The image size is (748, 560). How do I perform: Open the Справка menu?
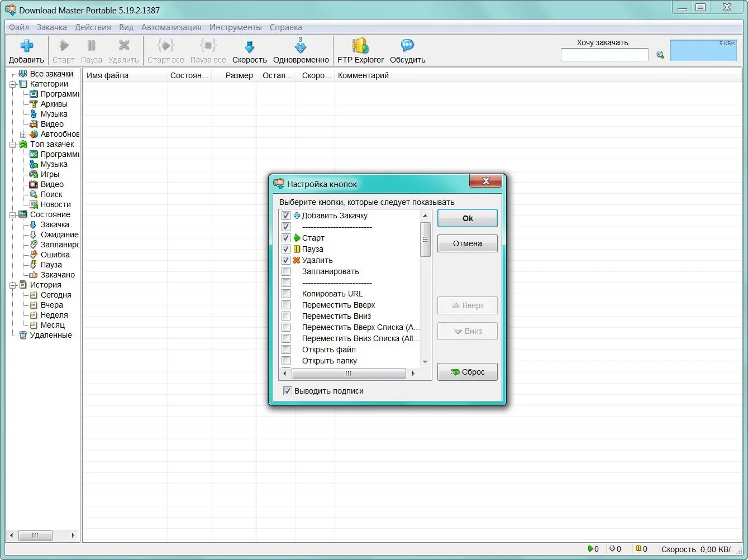[x=286, y=27]
